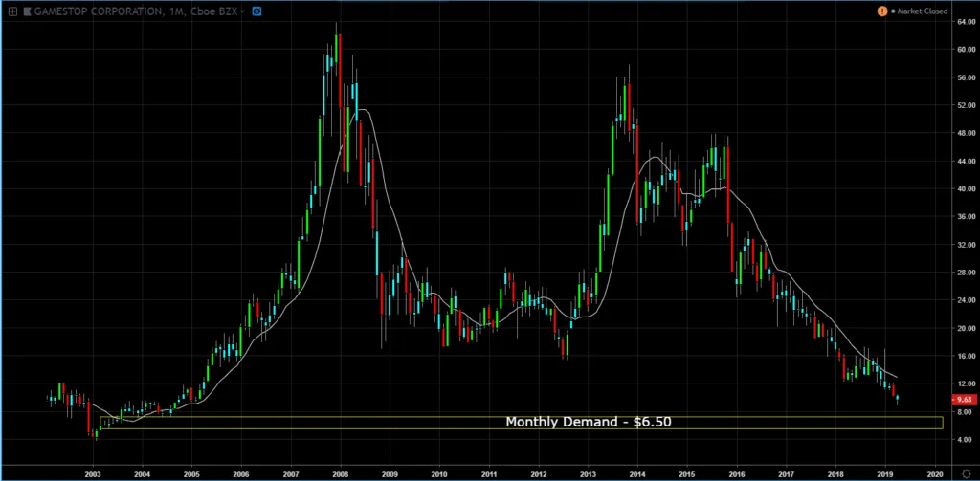Expand the dropdown arrow after Cboe BZX
Viewport: 980px width, 481px height.
pos(242,11)
